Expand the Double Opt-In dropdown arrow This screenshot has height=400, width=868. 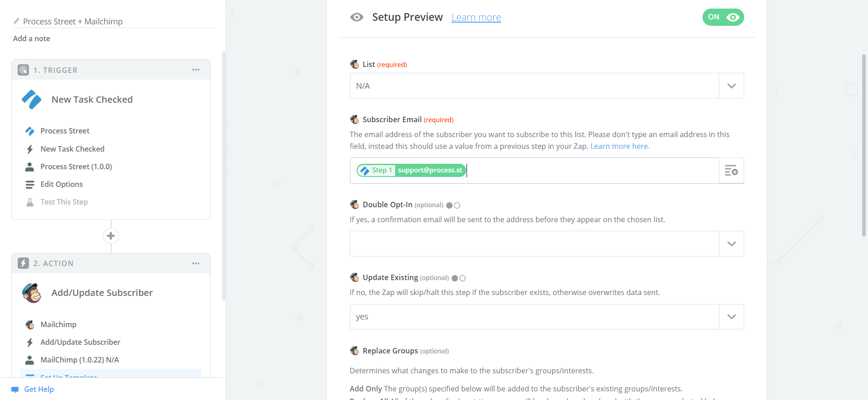point(731,244)
